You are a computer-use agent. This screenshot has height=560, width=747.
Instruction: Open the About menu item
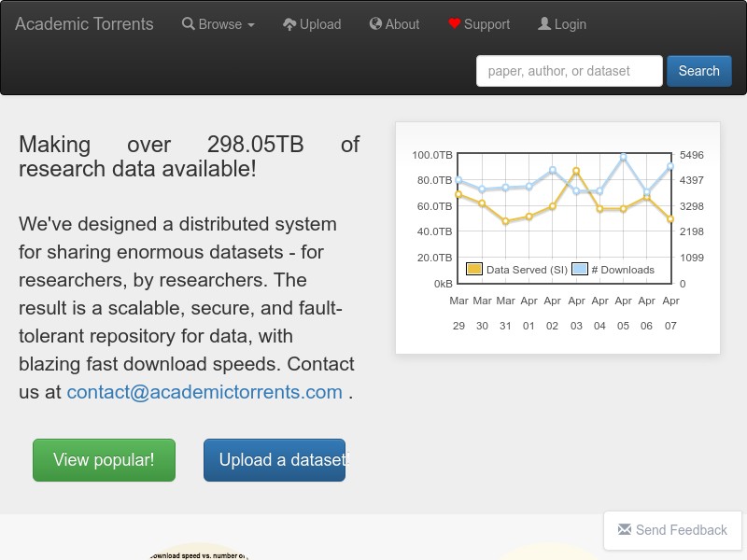click(x=394, y=24)
